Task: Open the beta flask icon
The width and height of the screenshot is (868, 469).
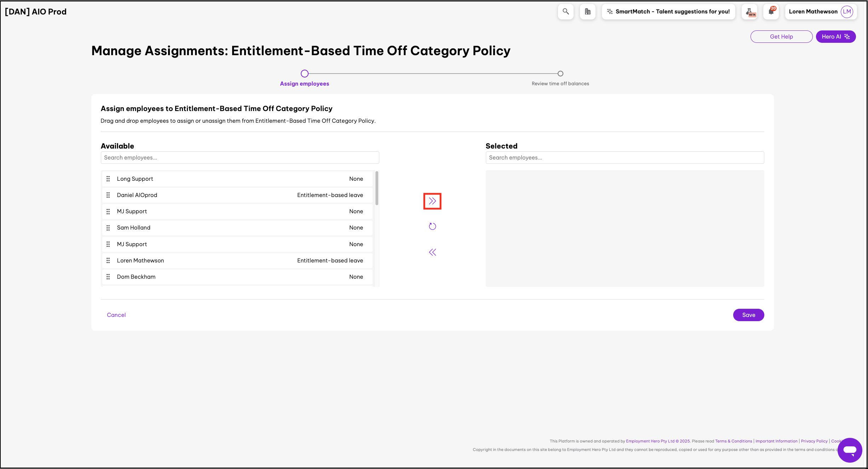Action: click(x=750, y=12)
